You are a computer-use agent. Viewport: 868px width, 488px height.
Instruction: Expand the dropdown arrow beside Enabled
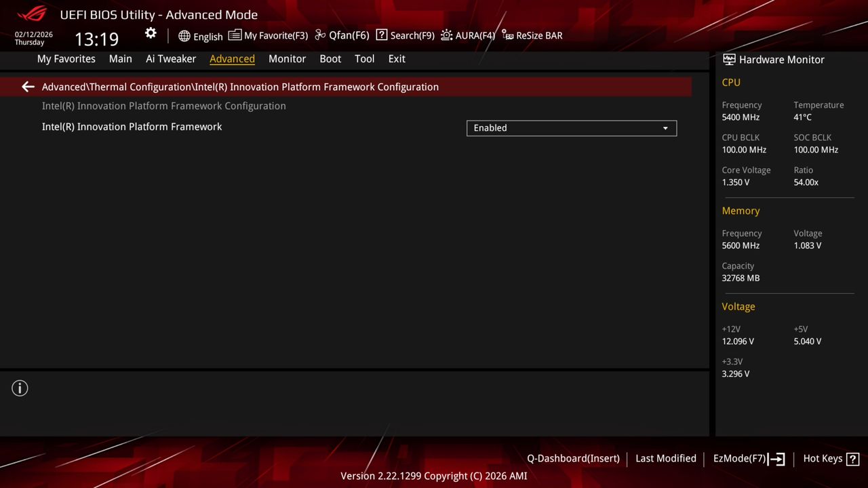[665, 128]
